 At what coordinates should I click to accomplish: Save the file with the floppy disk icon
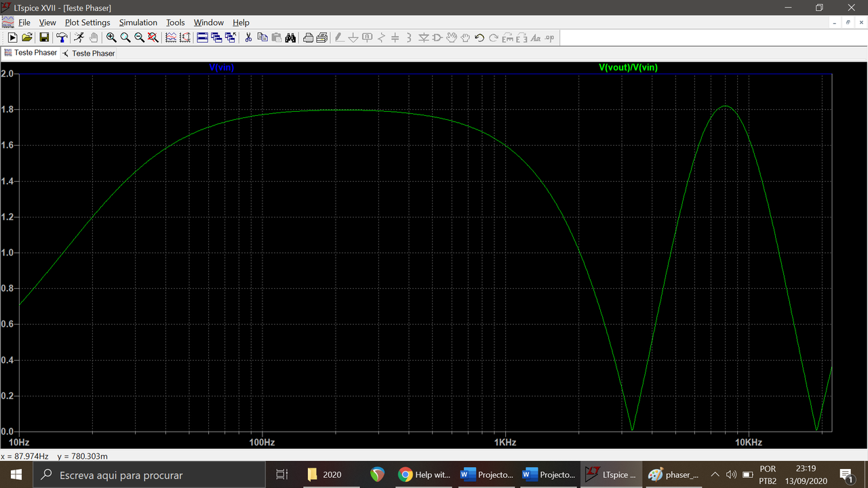pos(44,38)
